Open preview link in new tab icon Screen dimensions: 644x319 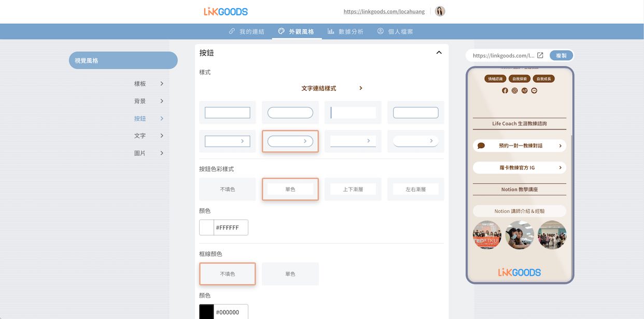[540, 55]
